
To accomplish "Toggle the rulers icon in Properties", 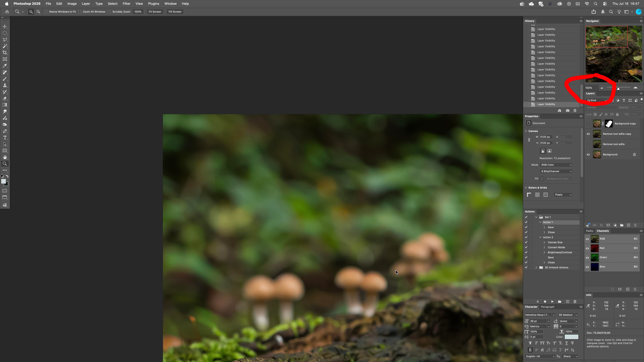I will tap(529, 195).
